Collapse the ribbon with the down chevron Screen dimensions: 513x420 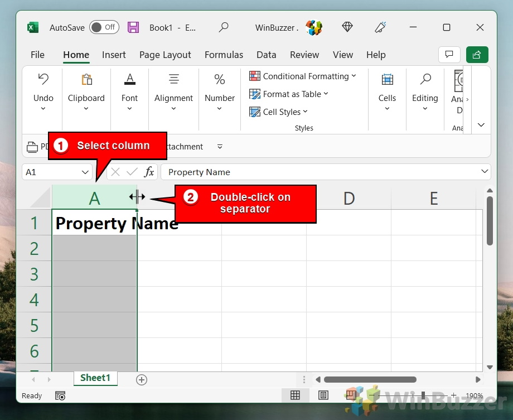(481, 125)
